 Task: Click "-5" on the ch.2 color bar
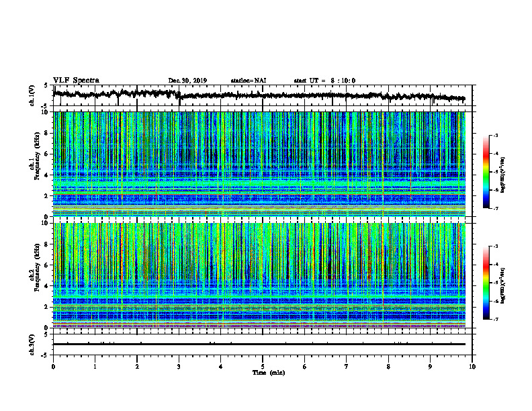495,283
